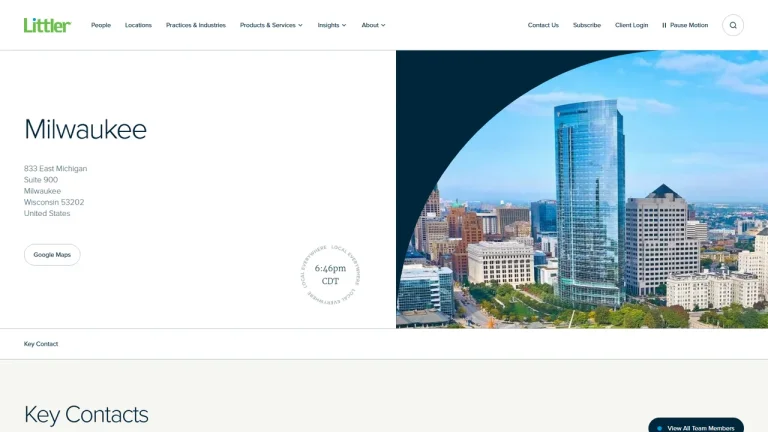The width and height of the screenshot is (768, 432).
Task: Click the Suite 900 text
Action: point(41,180)
